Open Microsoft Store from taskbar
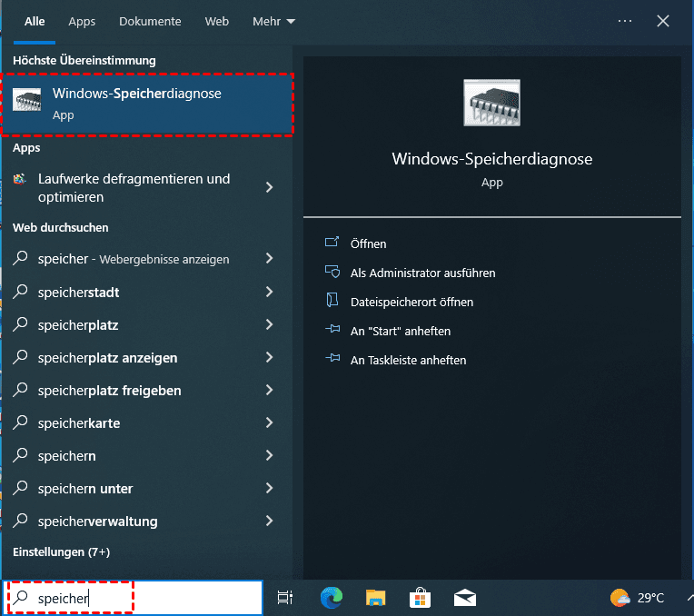Viewport: 694px width, 616px height. pos(420,598)
